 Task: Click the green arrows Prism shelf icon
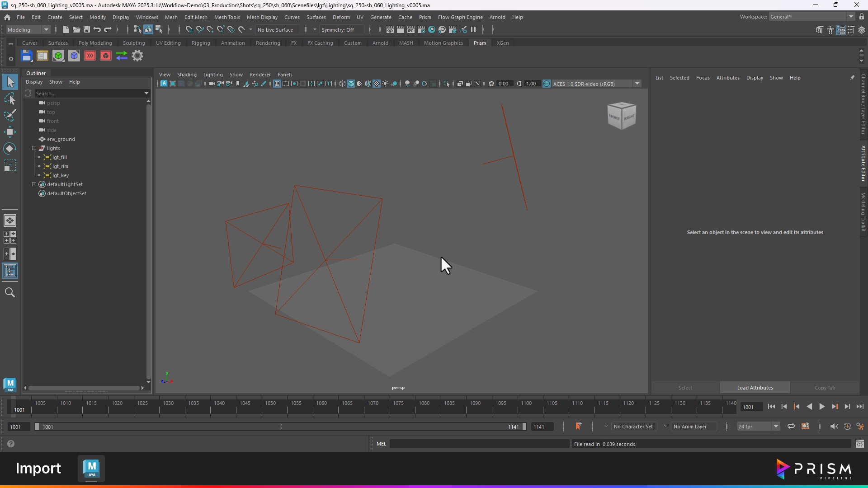click(122, 56)
